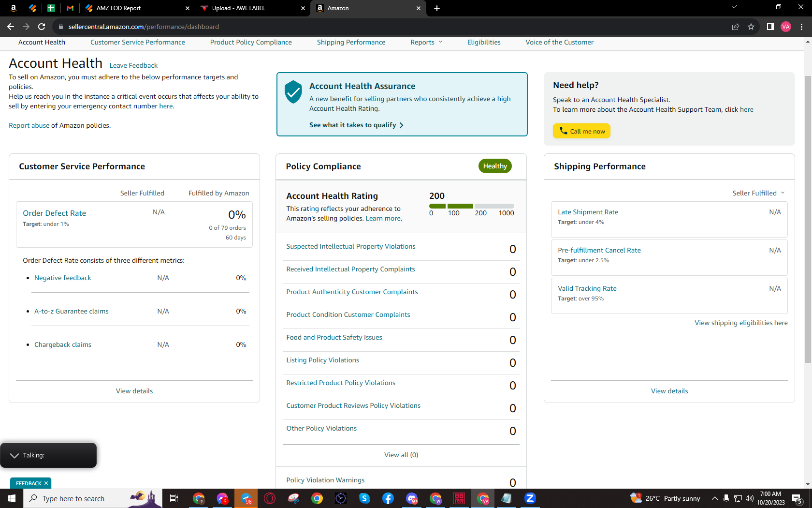Click View shipping eligibilities here

tap(741, 323)
